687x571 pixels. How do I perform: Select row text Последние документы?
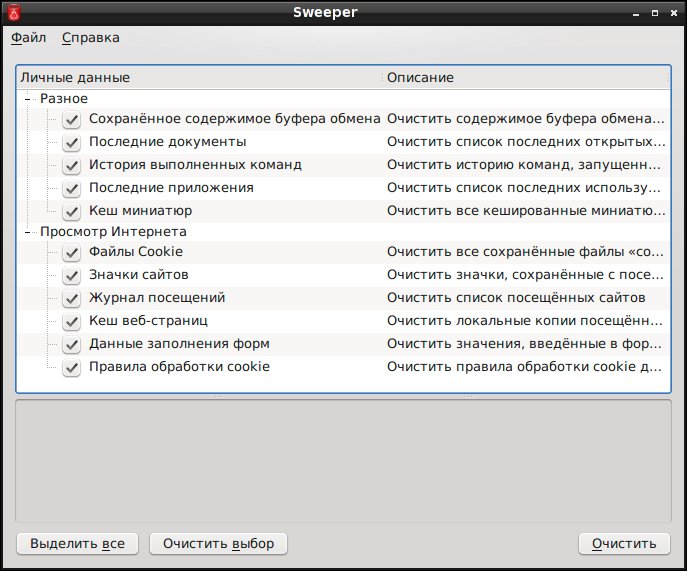[168, 142]
